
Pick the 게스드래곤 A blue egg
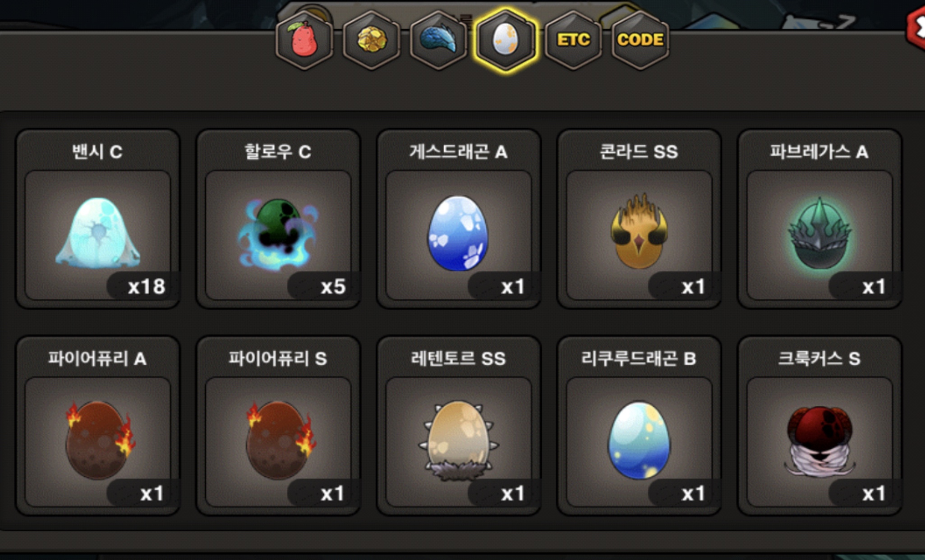tap(459, 219)
